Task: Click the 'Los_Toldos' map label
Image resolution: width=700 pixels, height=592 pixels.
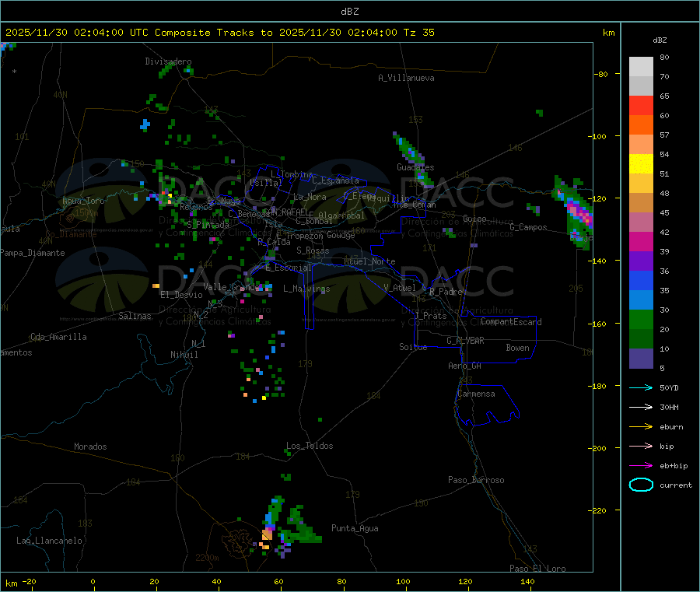Action: click(x=310, y=446)
